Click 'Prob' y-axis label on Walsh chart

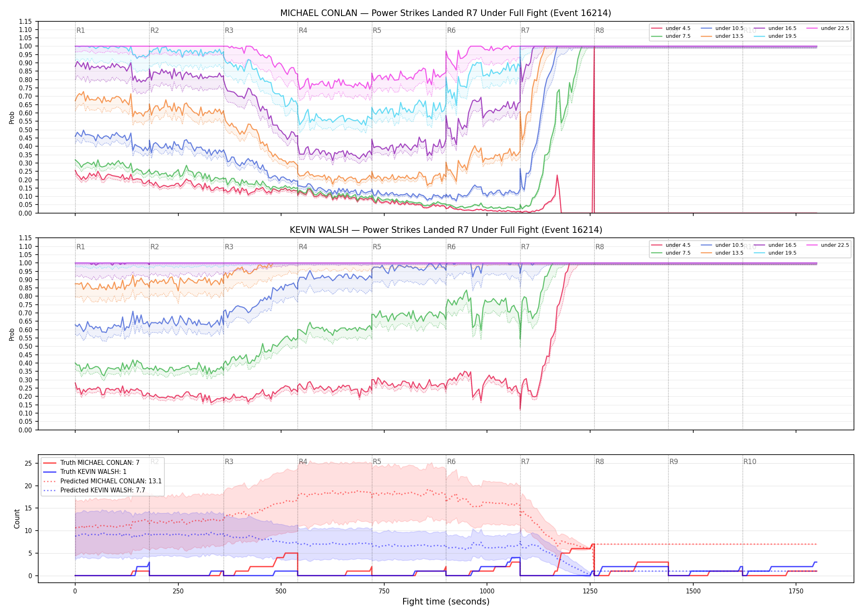click(x=12, y=334)
